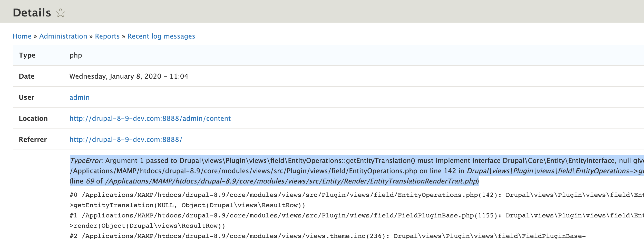Open the admin user link
The height and width of the screenshot is (239, 644).
pyautogui.click(x=80, y=97)
